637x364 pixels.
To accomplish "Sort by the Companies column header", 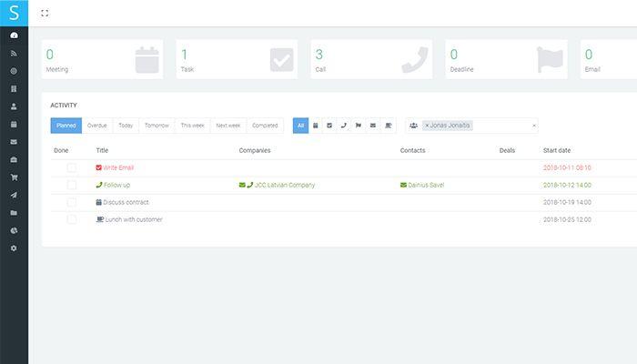I will (x=255, y=150).
